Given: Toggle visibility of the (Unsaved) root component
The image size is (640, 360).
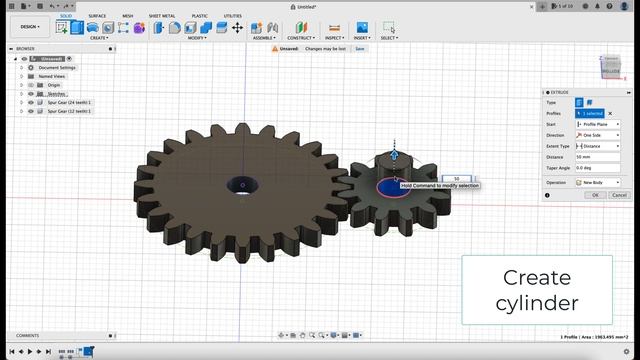Looking at the screenshot, I should tap(24, 59).
